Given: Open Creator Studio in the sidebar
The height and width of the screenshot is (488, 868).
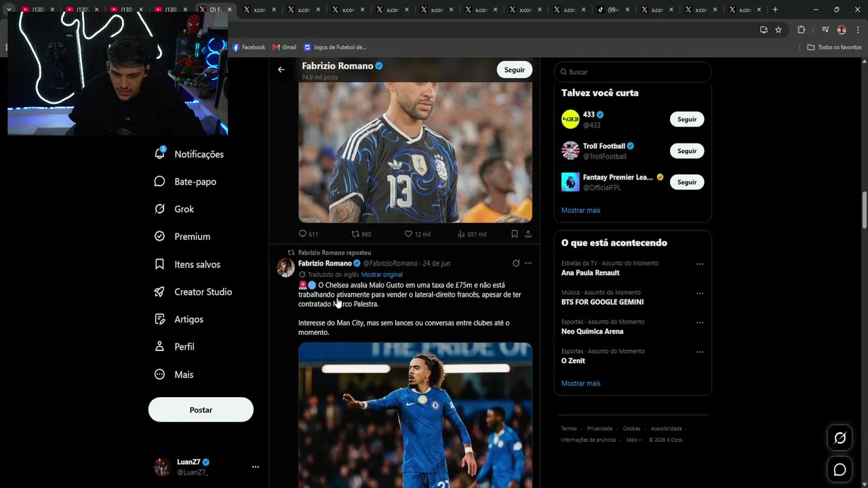Looking at the screenshot, I should [194, 291].
